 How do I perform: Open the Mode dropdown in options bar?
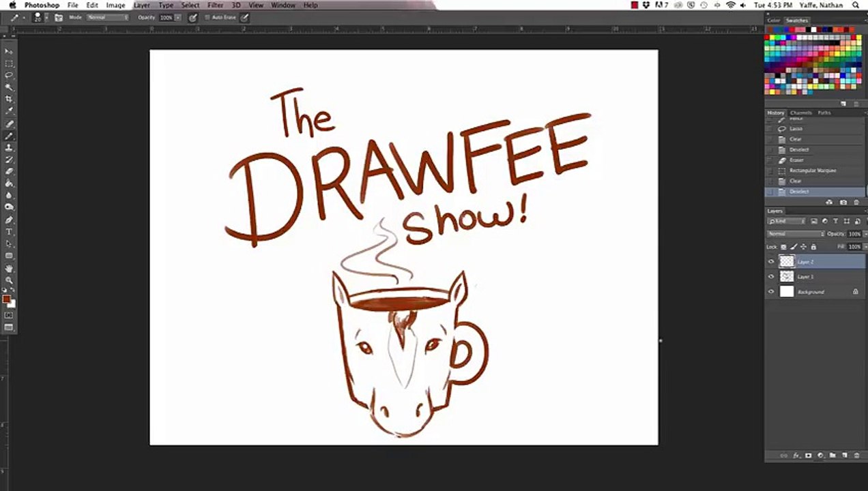coord(108,17)
